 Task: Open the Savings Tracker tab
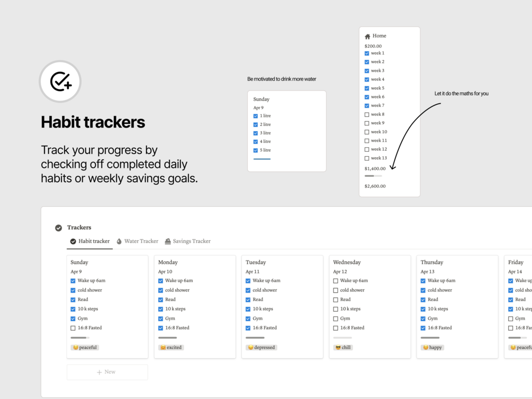tap(191, 241)
